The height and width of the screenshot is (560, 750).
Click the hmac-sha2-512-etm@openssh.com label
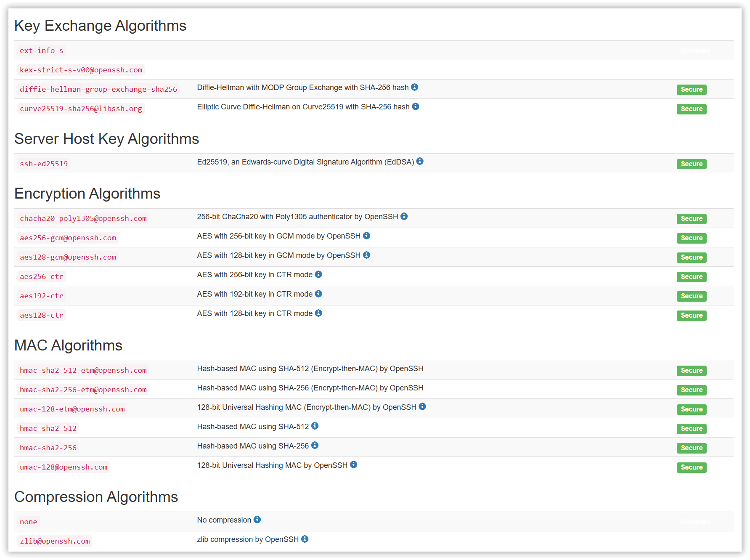(x=83, y=370)
